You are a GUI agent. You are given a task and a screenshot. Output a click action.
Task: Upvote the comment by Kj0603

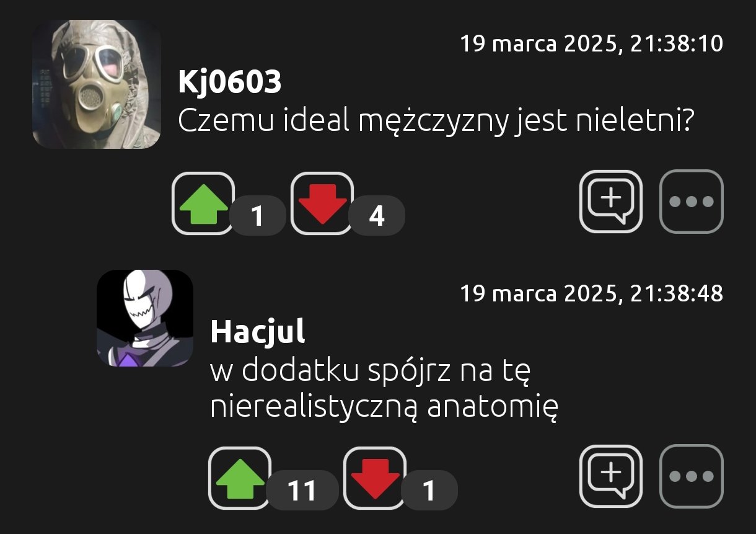pos(203,203)
